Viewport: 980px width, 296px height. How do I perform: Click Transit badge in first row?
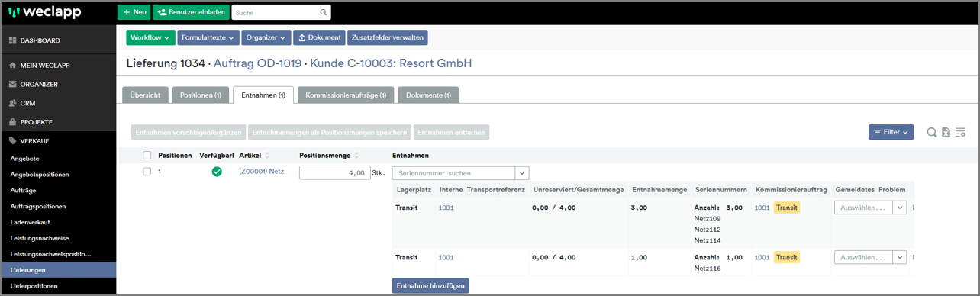(x=787, y=208)
